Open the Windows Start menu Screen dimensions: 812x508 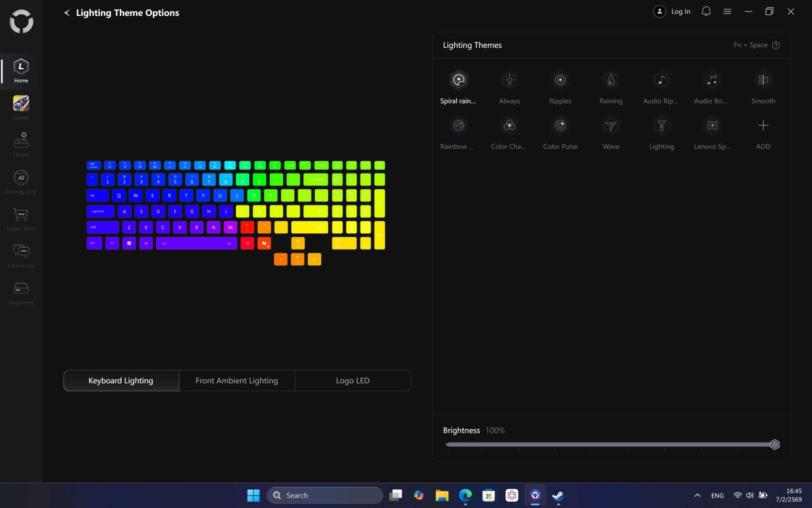pos(254,496)
